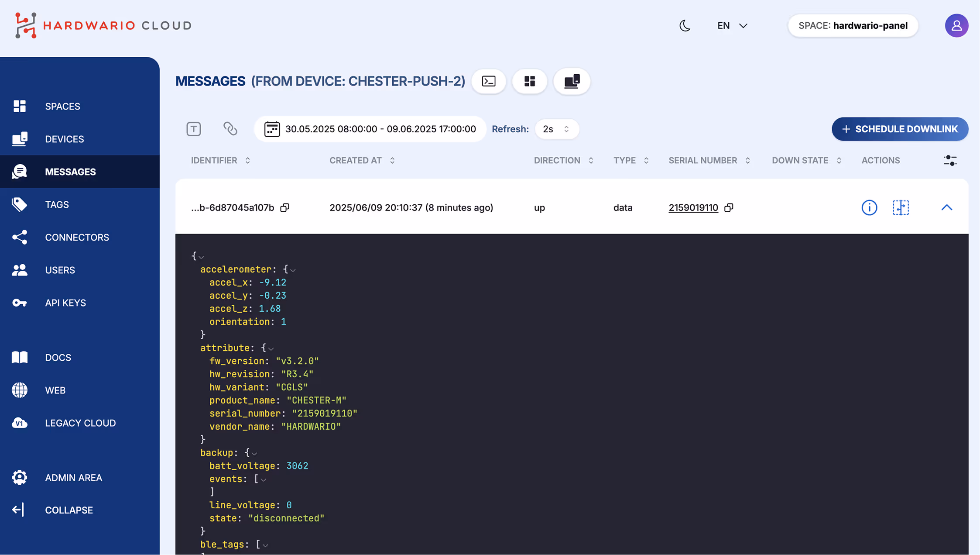Show message info icon
980x555 pixels.
(869, 207)
